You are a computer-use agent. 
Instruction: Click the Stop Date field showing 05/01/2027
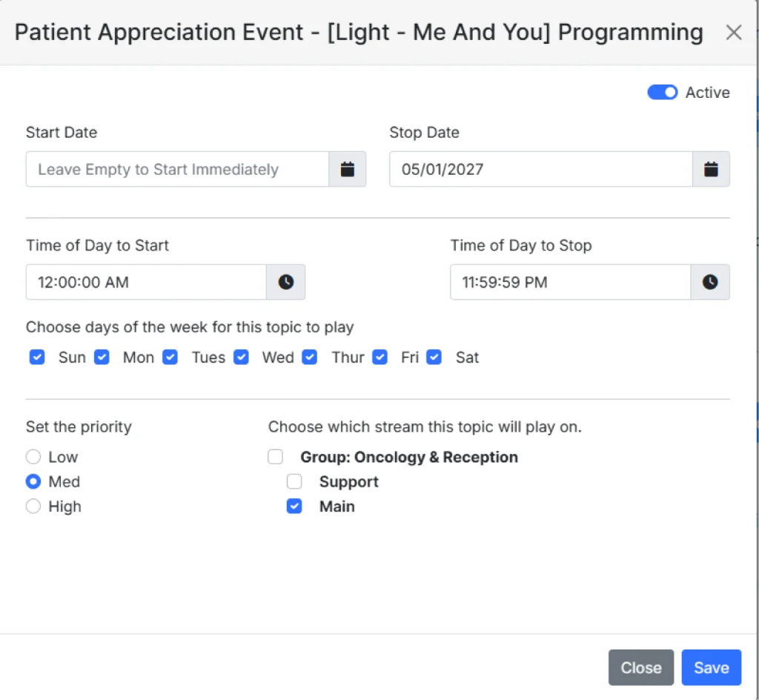pyautogui.click(x=540, y=169)
